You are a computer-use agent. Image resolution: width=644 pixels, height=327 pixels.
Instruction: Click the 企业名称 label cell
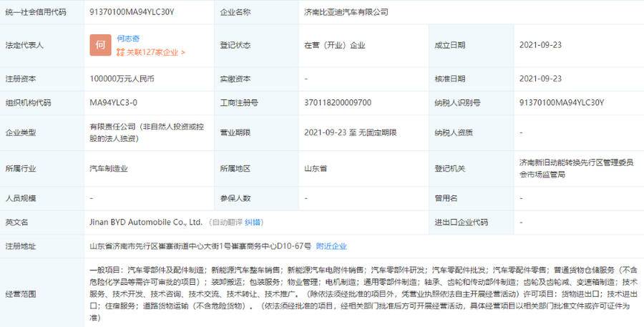(256, 12)
